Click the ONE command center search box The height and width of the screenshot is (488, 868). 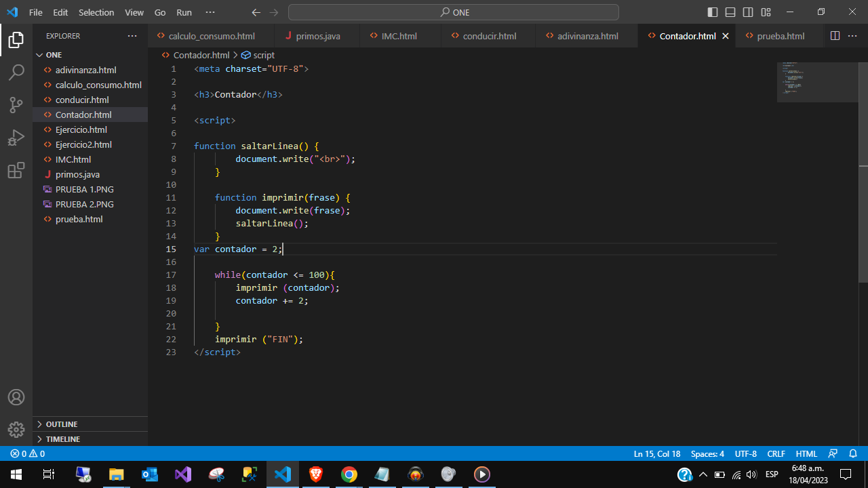click(x=454, y=12)
